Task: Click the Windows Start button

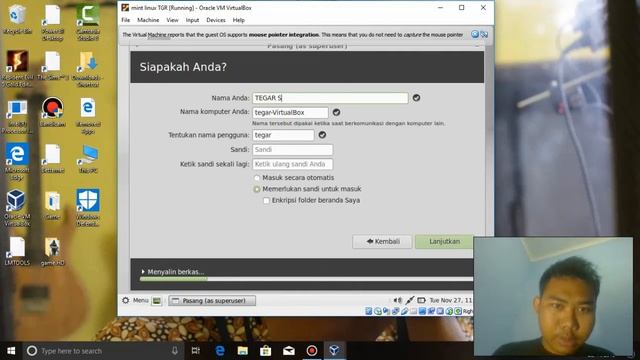Action: [x=11, y=351]
